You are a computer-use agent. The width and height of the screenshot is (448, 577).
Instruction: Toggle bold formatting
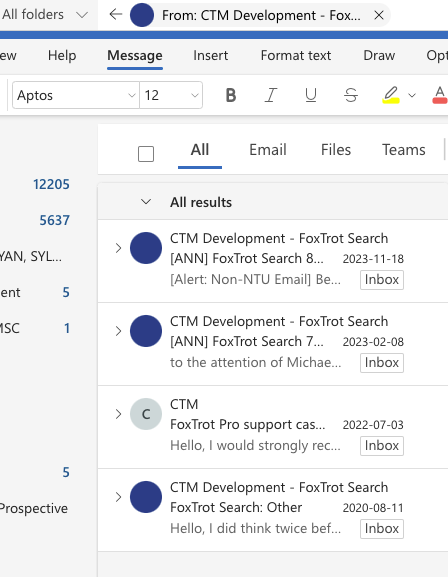pyautogui.click(x=231, y=95)
